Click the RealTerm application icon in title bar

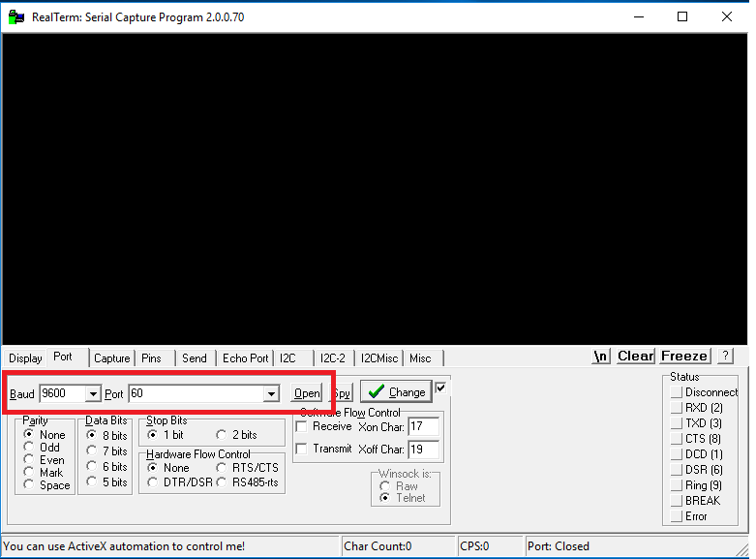[15, 16]
